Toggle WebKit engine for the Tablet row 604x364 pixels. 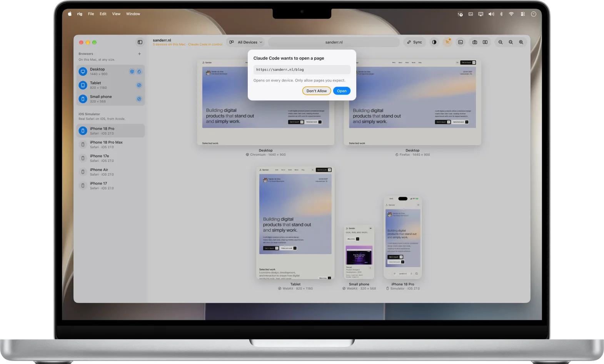click(x=139, y=85)
